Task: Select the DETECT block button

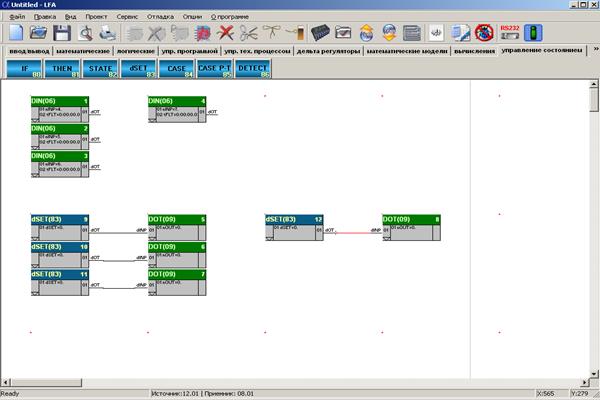Action: point(254,68)
